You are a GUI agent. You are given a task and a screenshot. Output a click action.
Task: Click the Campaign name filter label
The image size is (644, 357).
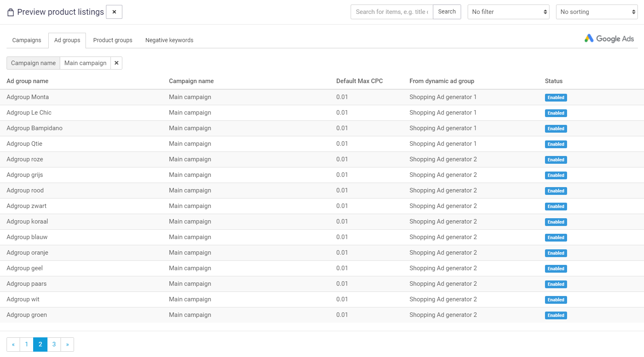point(33,63)
